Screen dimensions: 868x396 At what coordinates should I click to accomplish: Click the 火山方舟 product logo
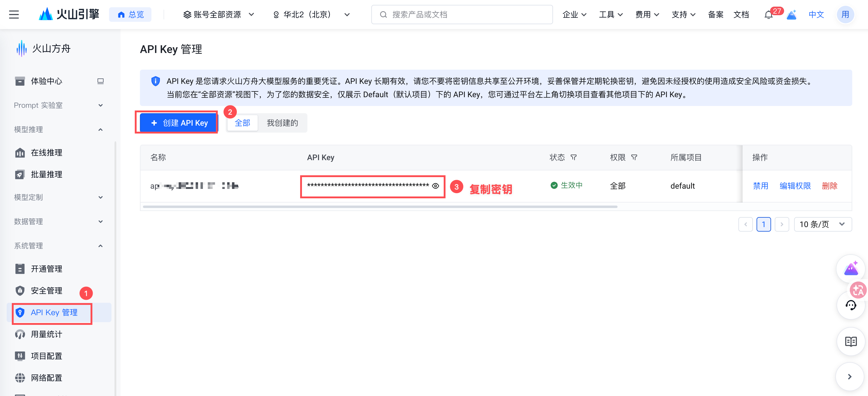coord(43,48)
